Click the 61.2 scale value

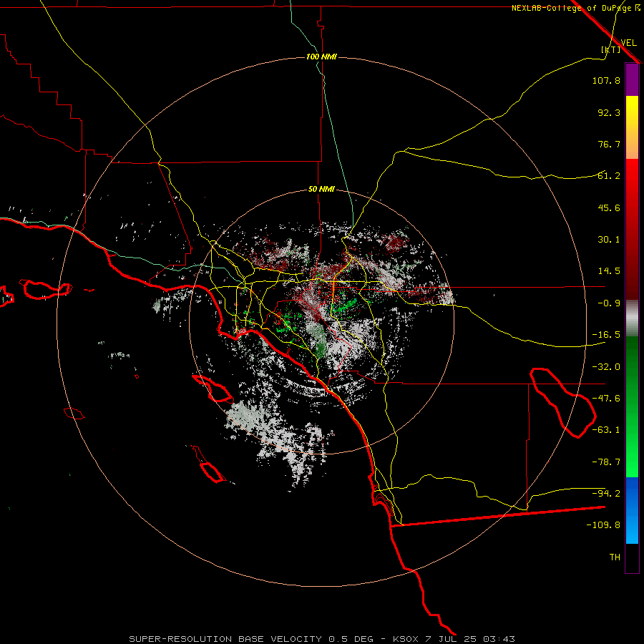pos(609,176)
